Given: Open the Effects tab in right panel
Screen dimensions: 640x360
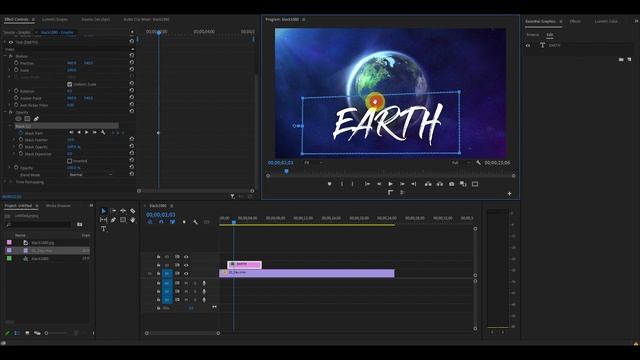Looking at the screenshot, I should 575,21.
